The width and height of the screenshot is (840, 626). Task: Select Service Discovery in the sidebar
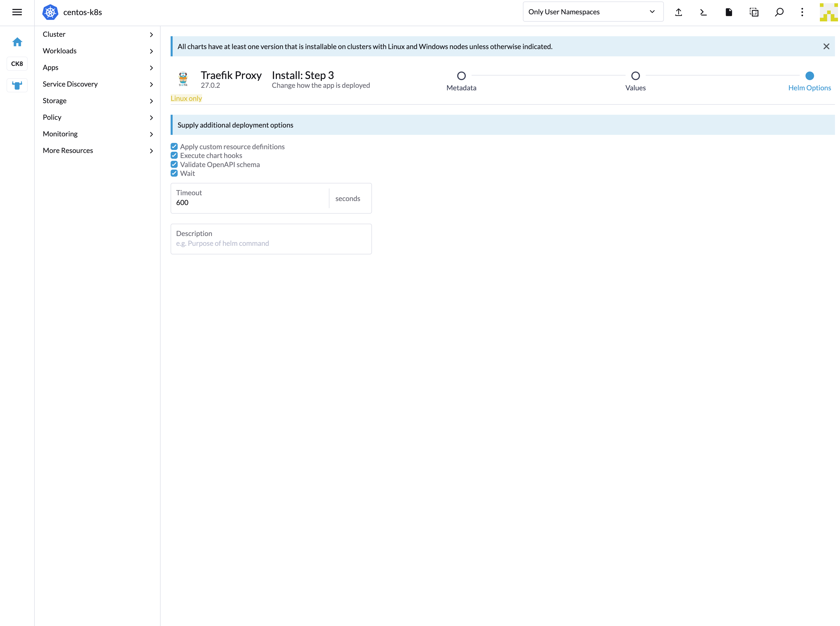pos(70,84)
